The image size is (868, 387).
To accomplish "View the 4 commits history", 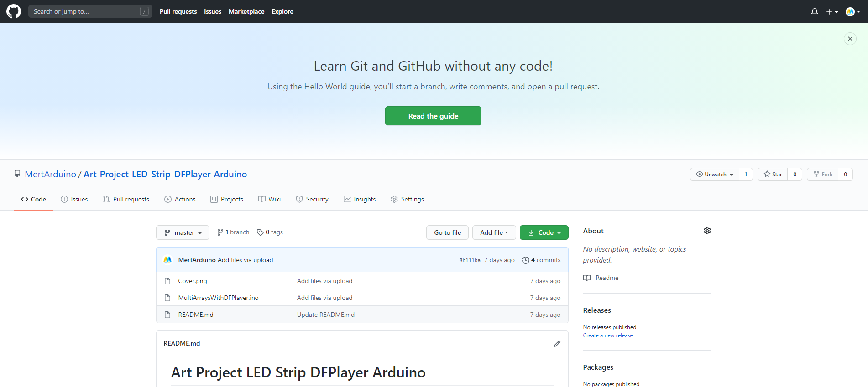I will click(x=541, y=260).
